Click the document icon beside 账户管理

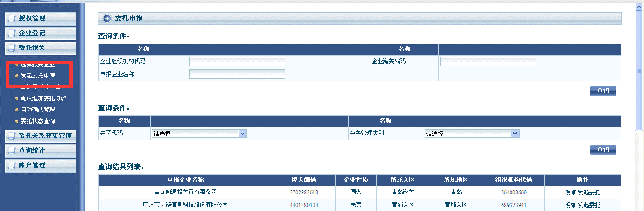coord(12,165)
